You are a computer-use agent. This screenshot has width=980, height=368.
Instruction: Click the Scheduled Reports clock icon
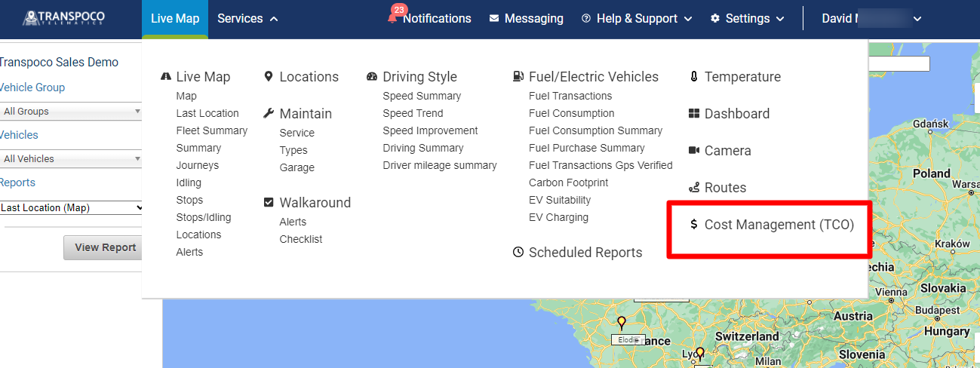(x=518, y=253)
